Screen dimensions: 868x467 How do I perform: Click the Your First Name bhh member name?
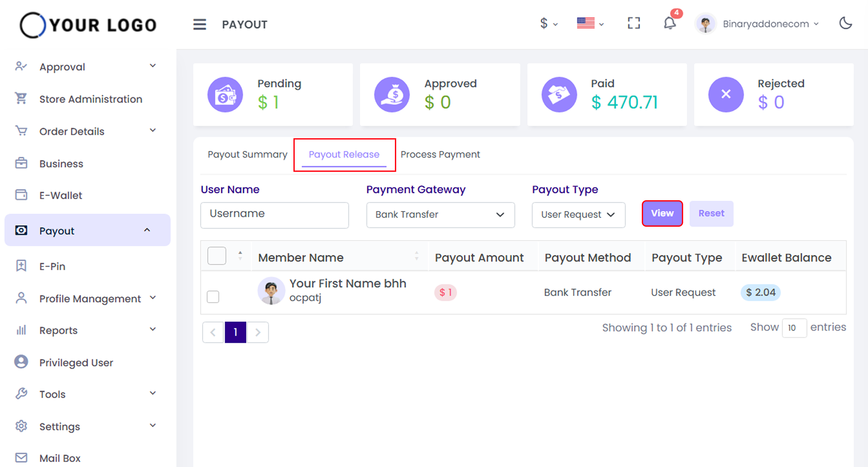348,284
